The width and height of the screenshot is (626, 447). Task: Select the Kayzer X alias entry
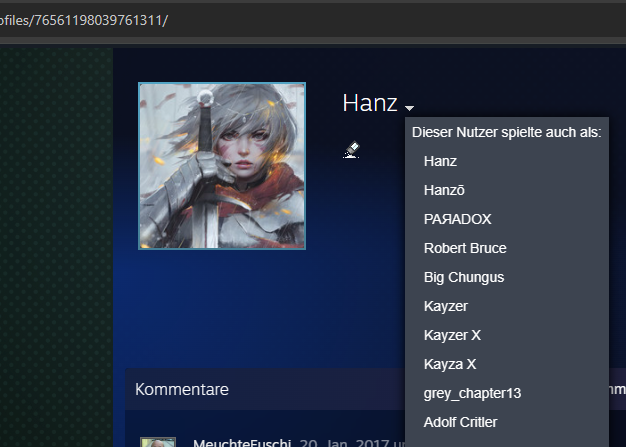[452, 335]
